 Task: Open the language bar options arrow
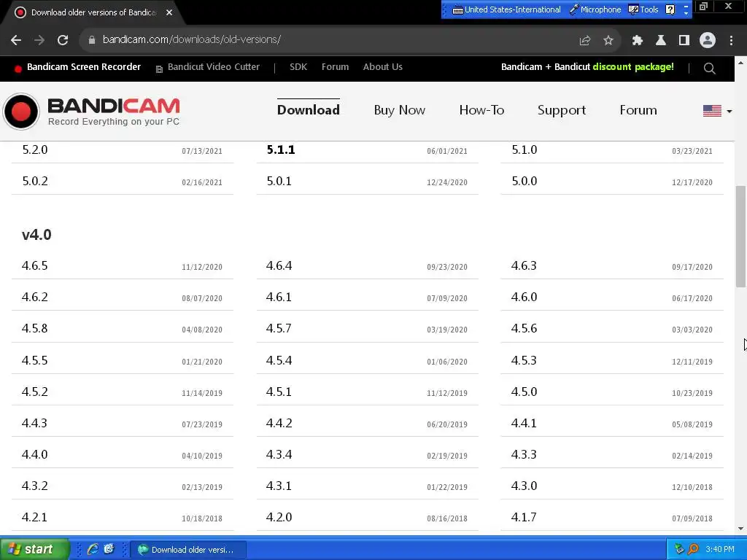(x=686, y=13)
